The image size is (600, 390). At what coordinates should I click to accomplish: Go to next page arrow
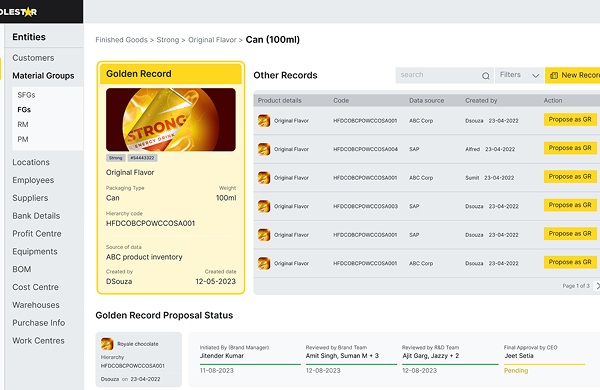[597, 286]
